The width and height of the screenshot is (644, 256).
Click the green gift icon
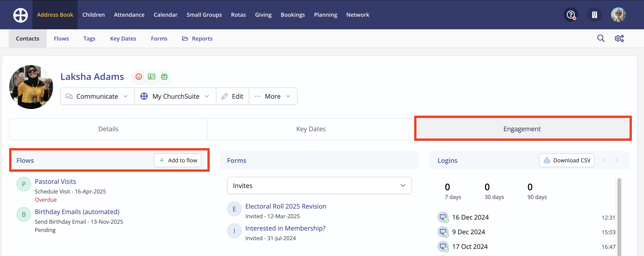pyautogui.click(x=164, y=76)
